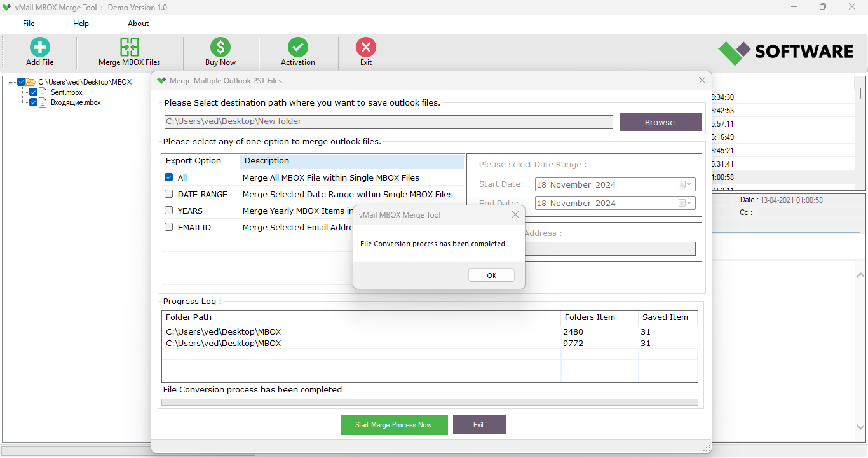
Task: Click the Saved Item column header
Action: coord(668,317)
